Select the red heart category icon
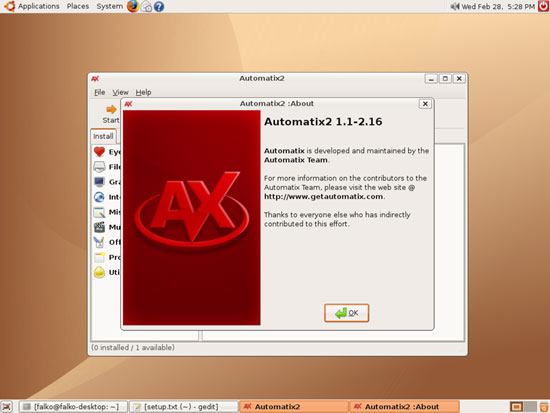The image size is (550, 413). [x=99, y=152]
